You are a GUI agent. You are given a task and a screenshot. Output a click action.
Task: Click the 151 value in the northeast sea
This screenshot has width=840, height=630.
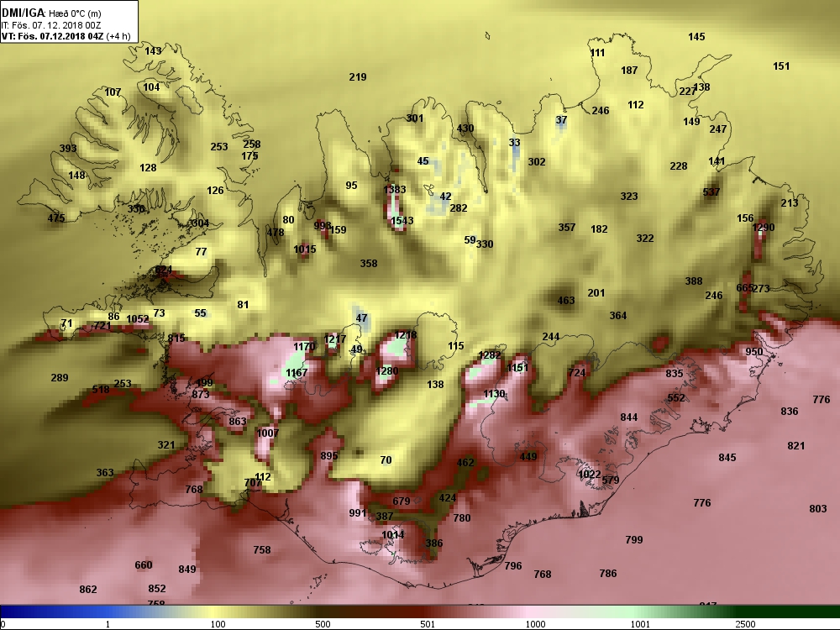[781, 66]
